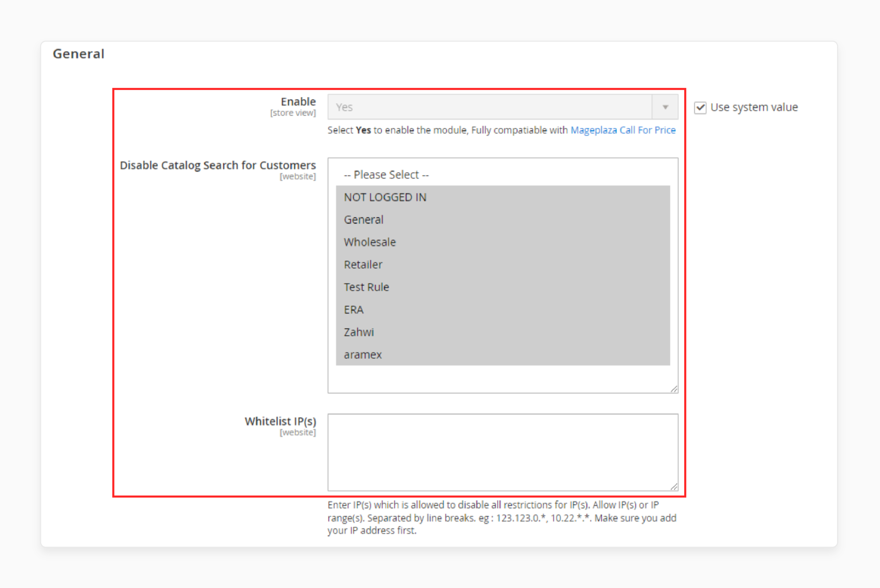Click the Enable dropdown arrow
This screenshot has width=880, height=588.
665,107
